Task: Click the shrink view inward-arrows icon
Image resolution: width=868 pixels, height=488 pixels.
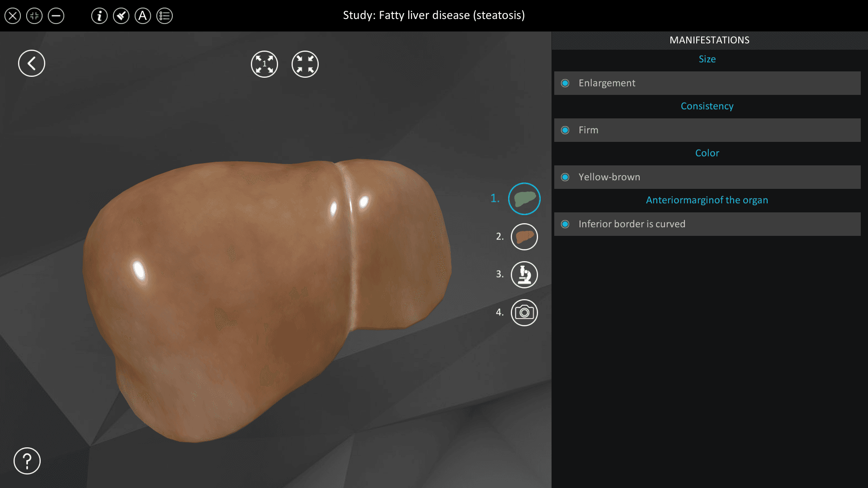Action: click(305, 64)
